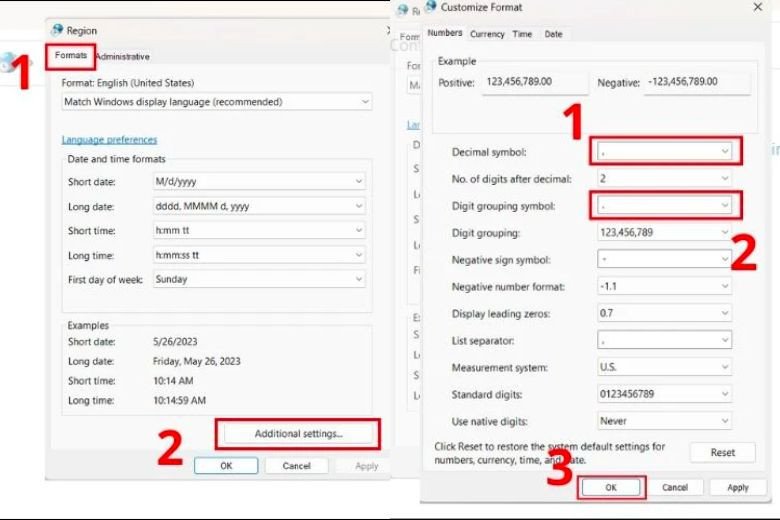The image size is (780, 520).
Task: Click the Region window globe icon
Action: pos(57,30)
